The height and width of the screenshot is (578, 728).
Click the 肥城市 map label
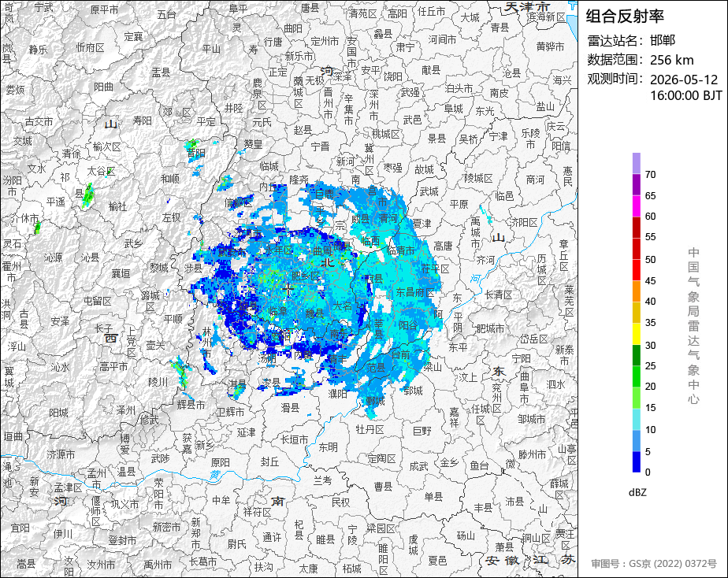(x=490, y=328)
